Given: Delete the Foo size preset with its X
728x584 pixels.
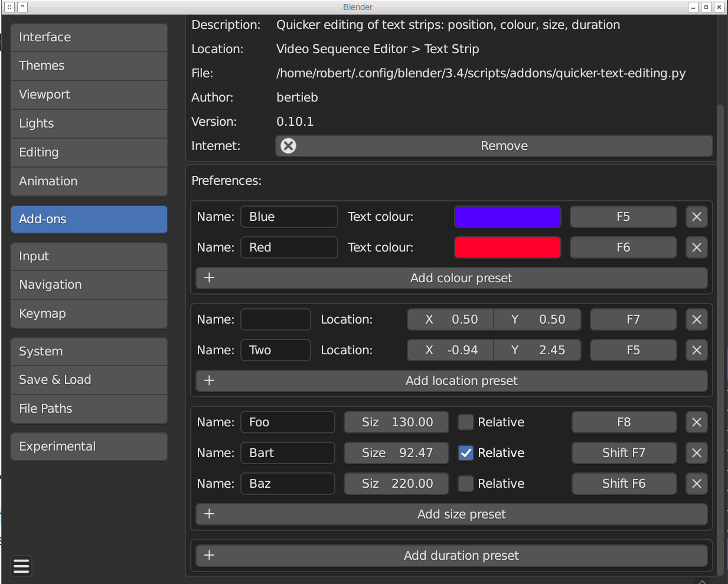Looking at the screenshot, I should [697, 422].
